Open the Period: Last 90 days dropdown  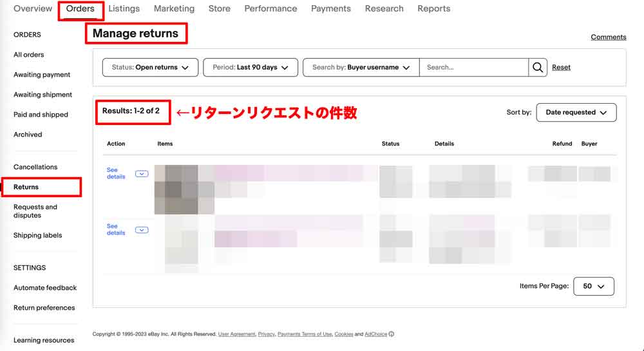pos(251,68)
